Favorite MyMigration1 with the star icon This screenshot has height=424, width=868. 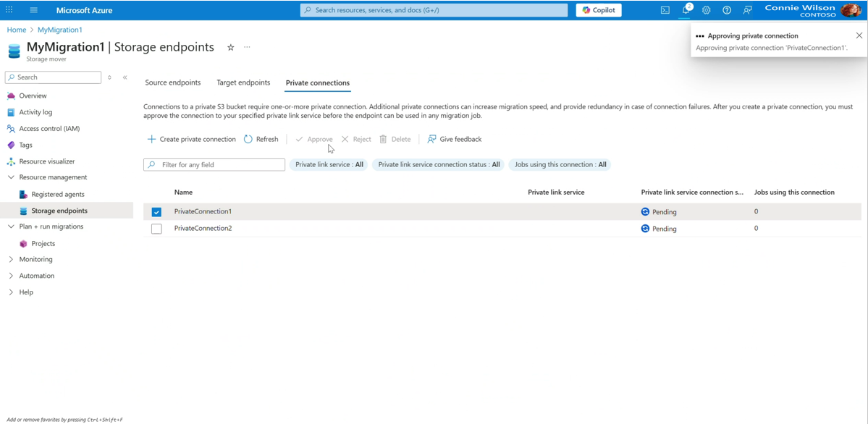[231, 48]
